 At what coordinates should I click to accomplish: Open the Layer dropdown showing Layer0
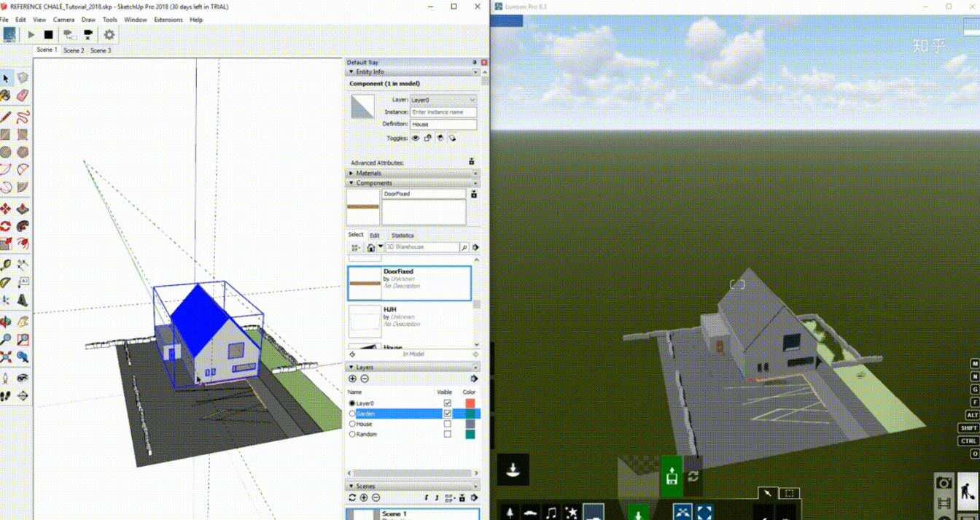click(443, 100)
